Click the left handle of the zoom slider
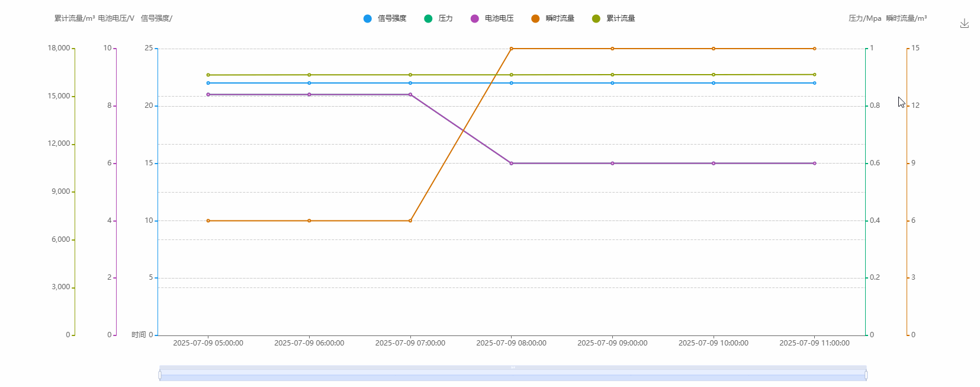This screenshot has width=980, height=387. pyautogui.click(x=160, y=374)
